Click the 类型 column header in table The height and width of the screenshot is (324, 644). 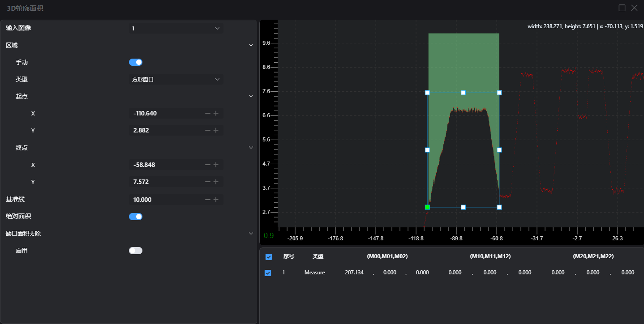[318, 256]
